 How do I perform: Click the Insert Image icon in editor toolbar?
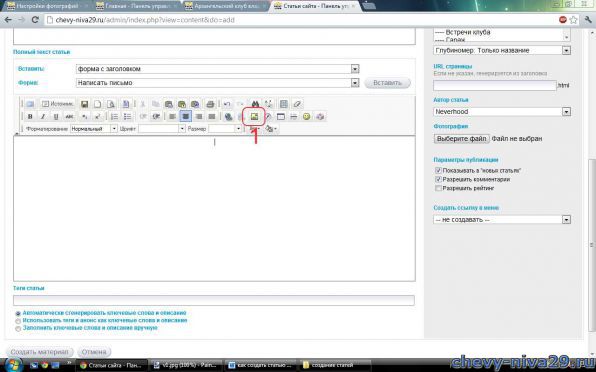coord(254,116)
